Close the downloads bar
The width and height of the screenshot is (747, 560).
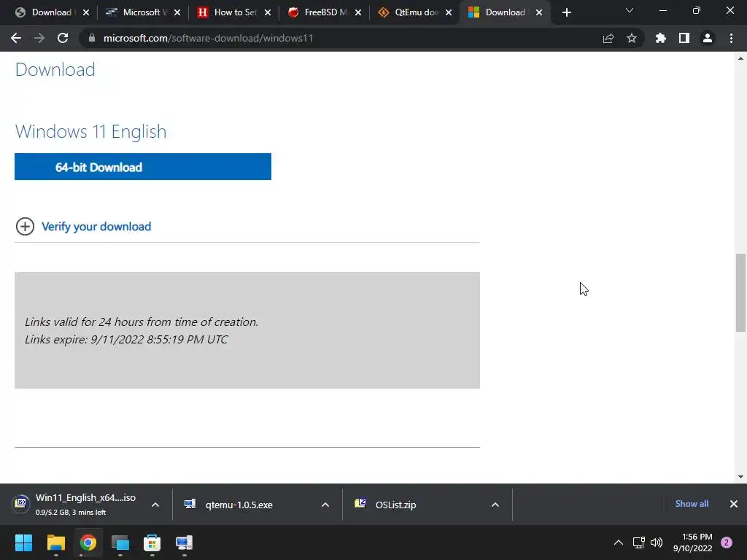[734, 504]
